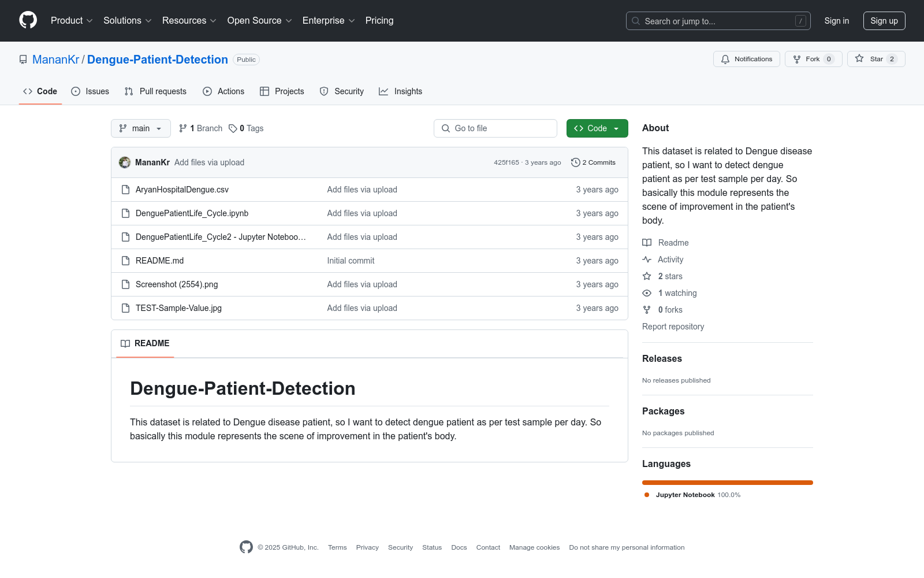Open the MananKr owner link

[x=56, y=60]
